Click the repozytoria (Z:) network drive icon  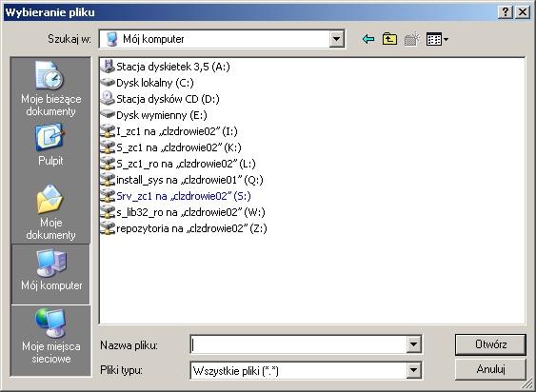coord(108,228)
